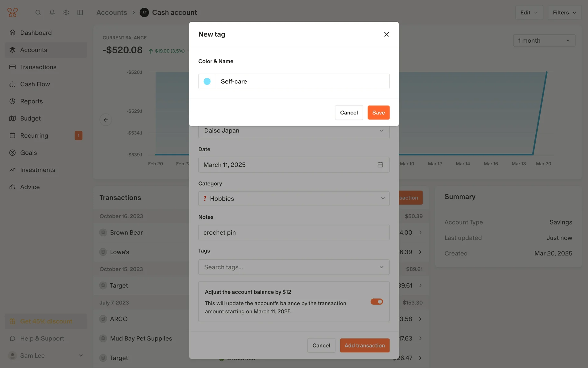Save the new tag
The height and width of the screenshot is (368, 588).
(378, 113)
